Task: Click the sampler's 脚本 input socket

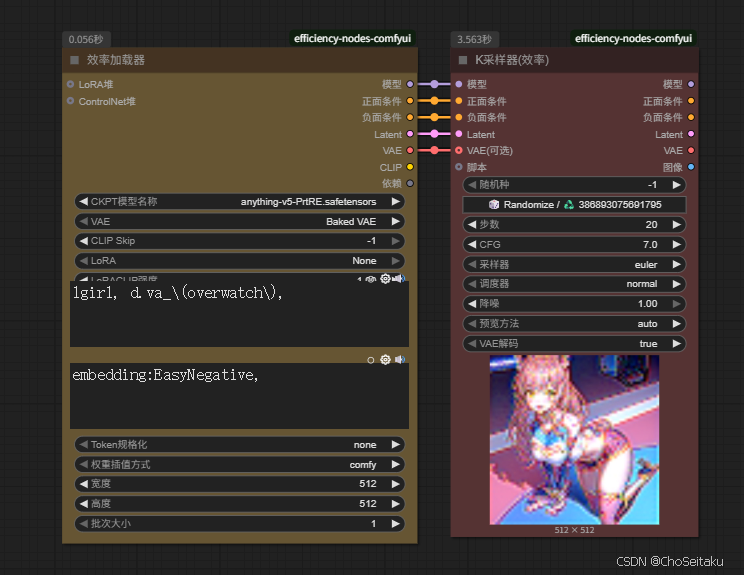Action: (459, 167)
